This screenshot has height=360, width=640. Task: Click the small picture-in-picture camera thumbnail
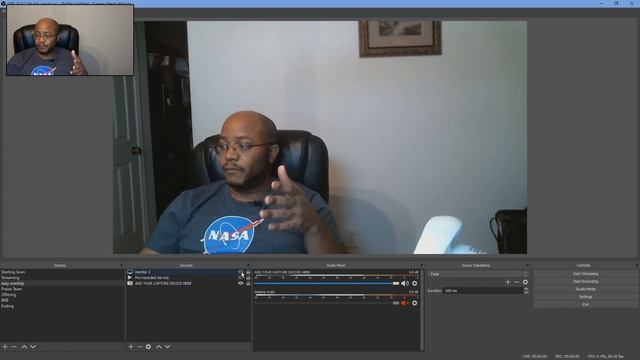coord(70,40)
